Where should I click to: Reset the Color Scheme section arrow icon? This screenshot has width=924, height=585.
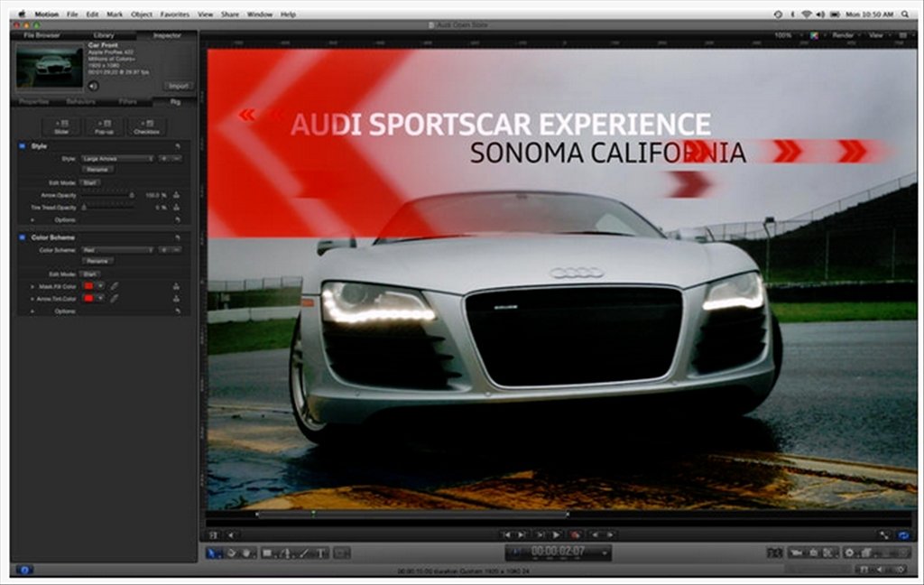pos(178,237)
